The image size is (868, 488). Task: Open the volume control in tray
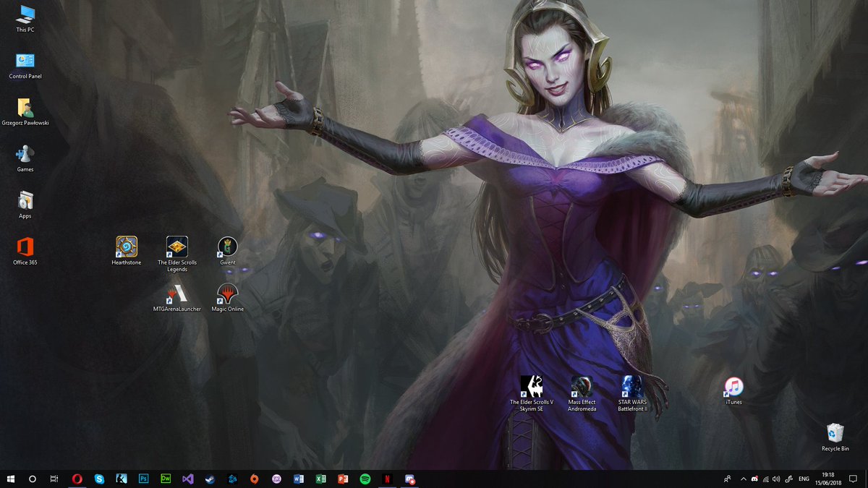tap(776, 479)
